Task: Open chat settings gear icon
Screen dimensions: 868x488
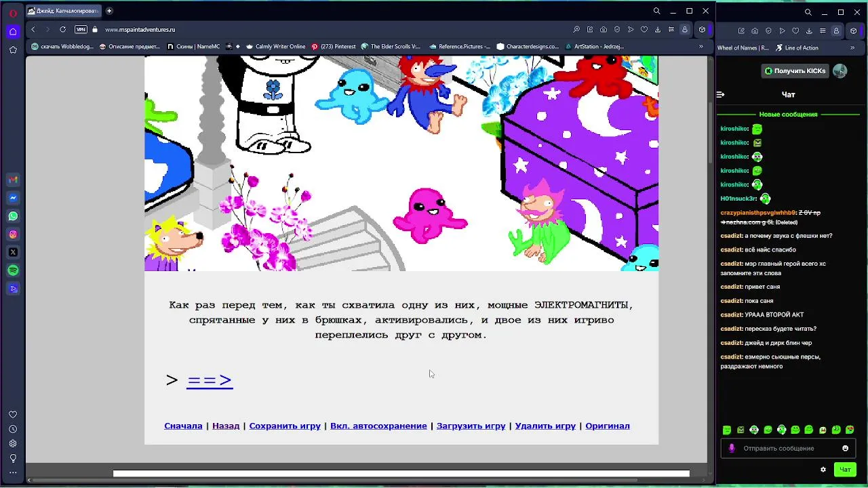Action: 823,469
